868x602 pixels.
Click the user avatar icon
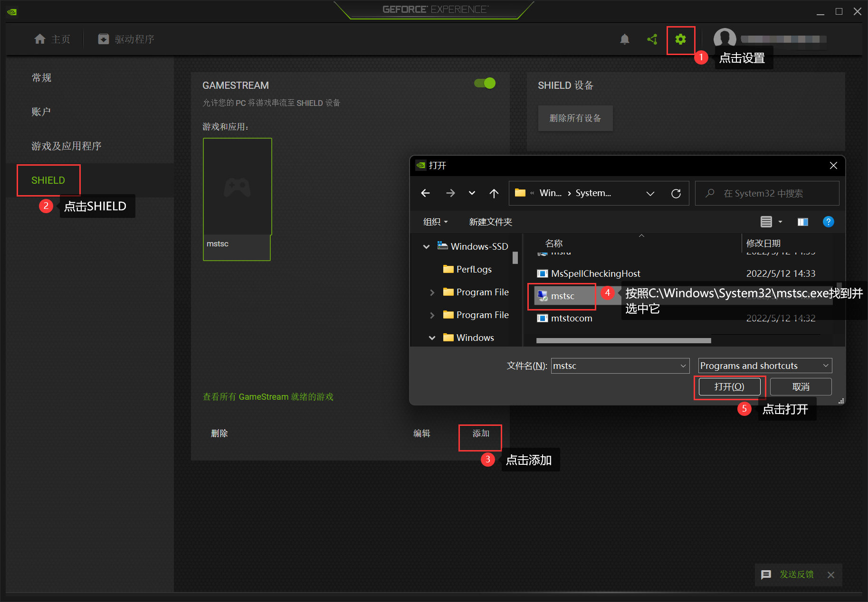click(725, 39)
